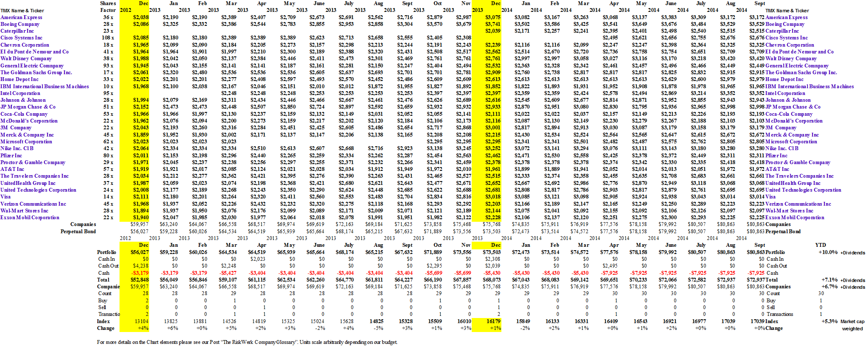Viewport: 868px width, 346px height.
Task: Select the YTD column header
Action: pos(820,245)
